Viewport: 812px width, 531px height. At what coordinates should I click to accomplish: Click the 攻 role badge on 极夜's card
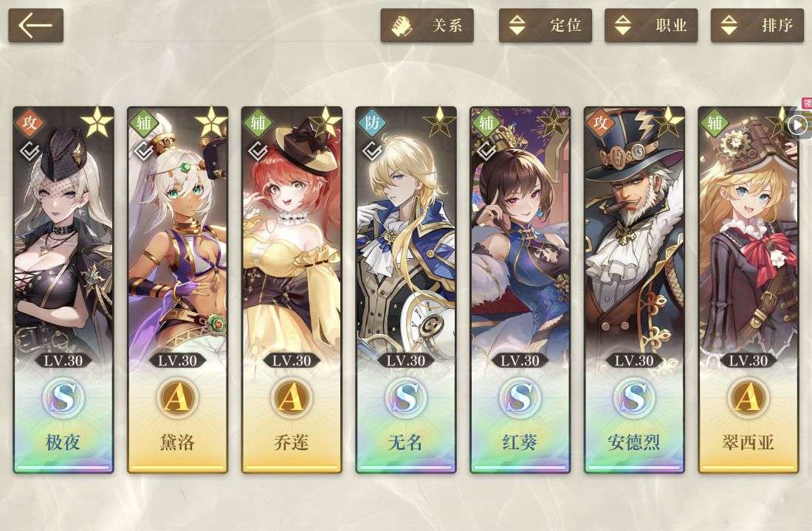(x=30, y=122)
